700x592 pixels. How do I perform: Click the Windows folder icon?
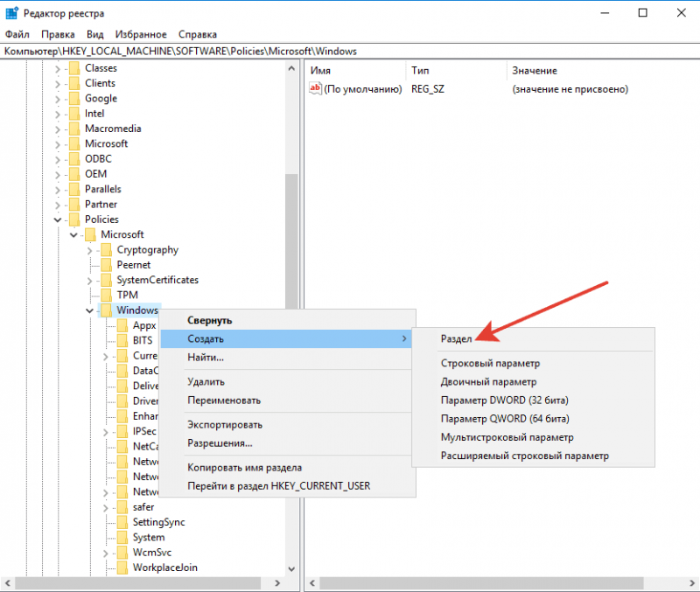[106, 310]
